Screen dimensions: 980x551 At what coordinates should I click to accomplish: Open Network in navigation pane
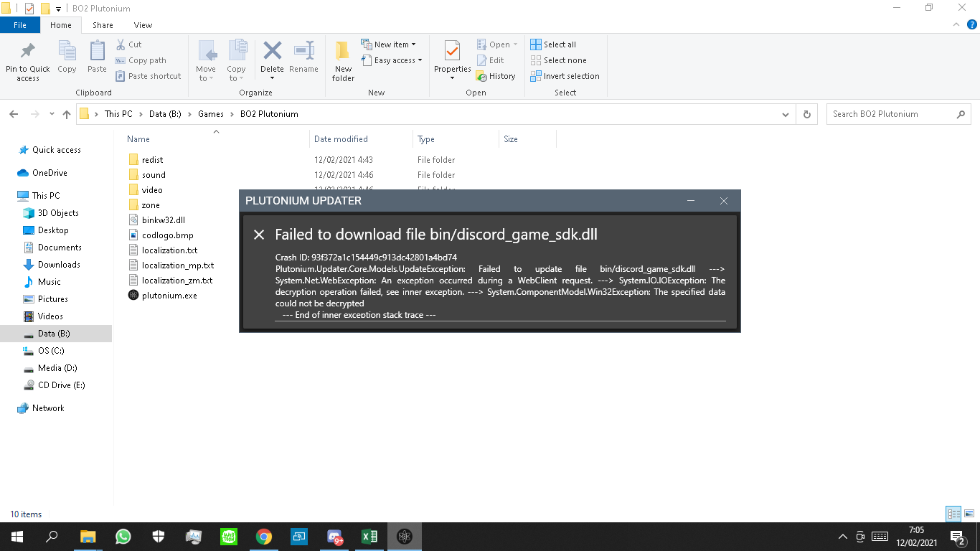48,408
